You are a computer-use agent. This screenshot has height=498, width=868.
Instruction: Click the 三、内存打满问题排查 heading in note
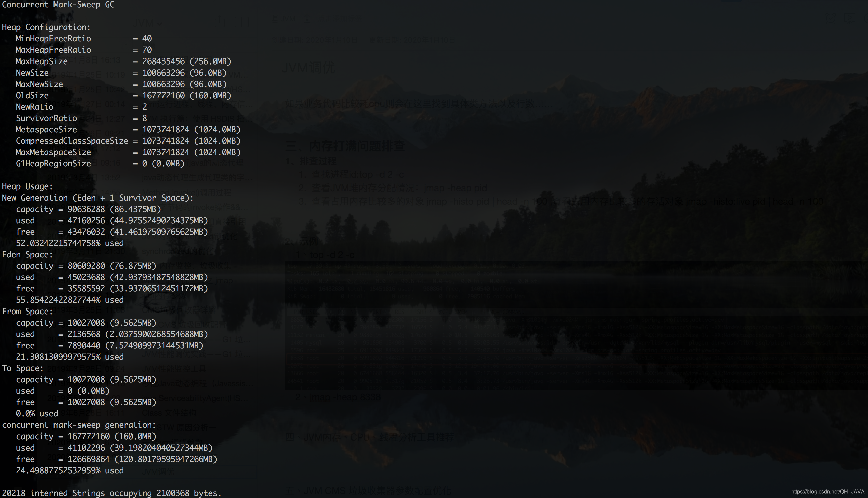coord(345,146)
